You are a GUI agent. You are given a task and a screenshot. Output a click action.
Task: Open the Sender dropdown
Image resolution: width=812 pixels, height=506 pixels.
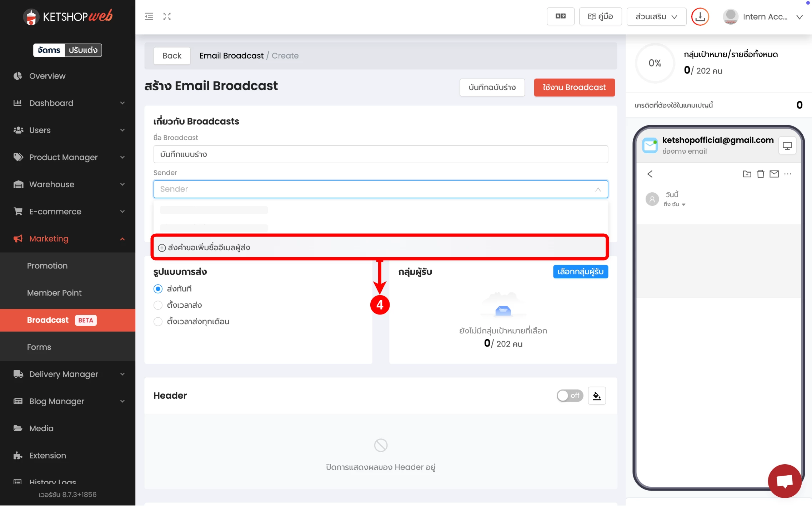click(380, 189)
